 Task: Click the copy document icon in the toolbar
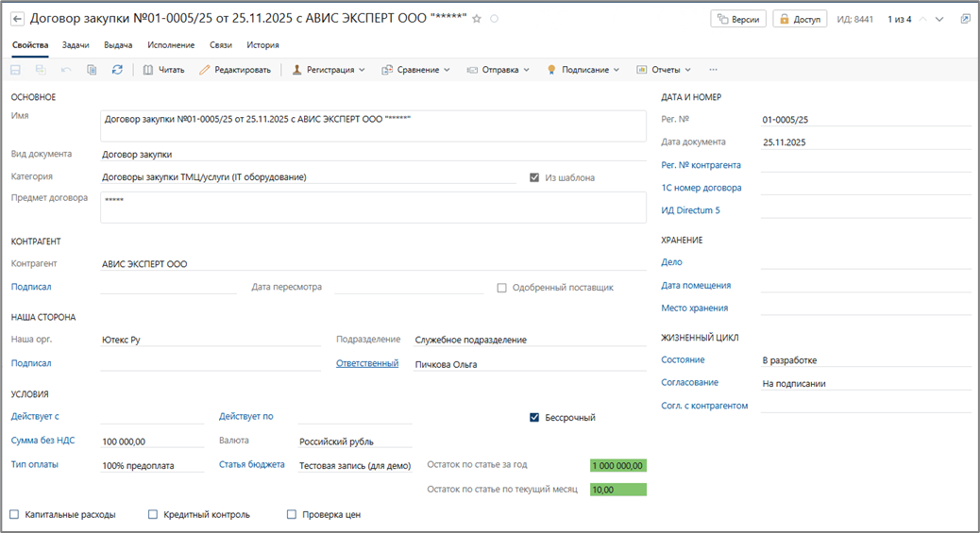tap(92, 70)
